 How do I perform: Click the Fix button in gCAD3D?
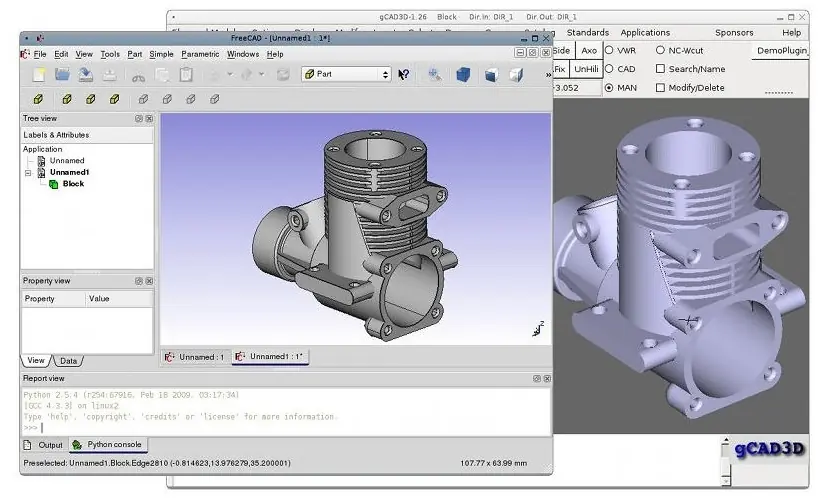click(x=561, y=69)
